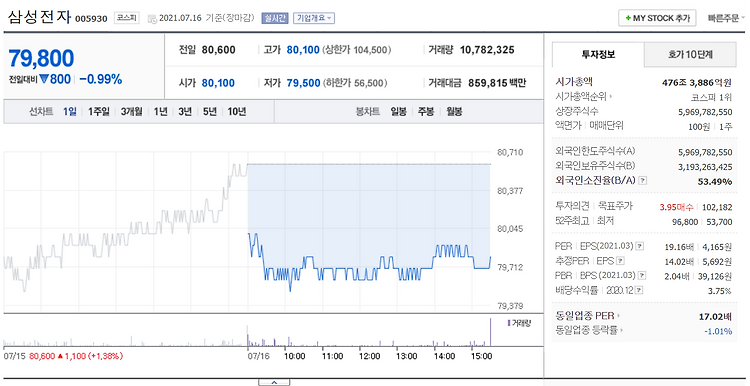Viewport: 750px width, 386px height.
Task: Click the dividend yield 3.75%
Action: tap(720, 291)
